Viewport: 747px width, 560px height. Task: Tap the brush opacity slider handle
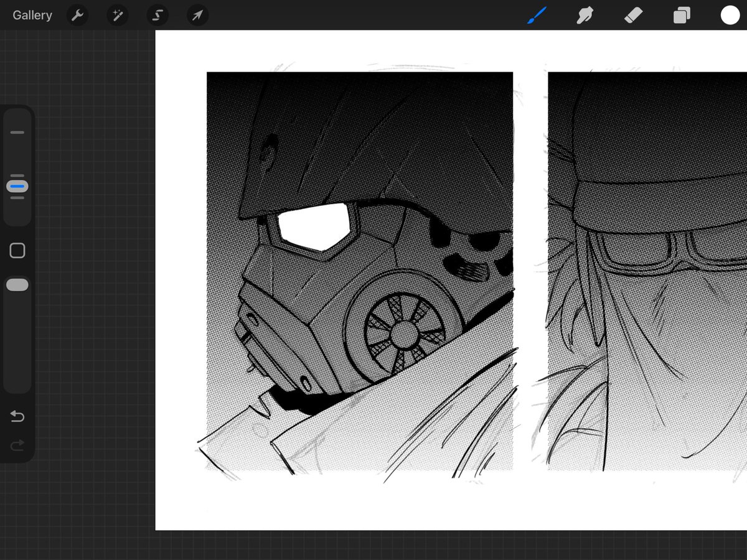coord(17,284)
